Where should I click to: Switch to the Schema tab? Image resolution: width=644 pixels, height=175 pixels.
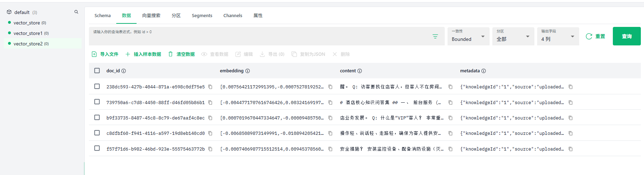pyautogui.click(x=103, y=15)
